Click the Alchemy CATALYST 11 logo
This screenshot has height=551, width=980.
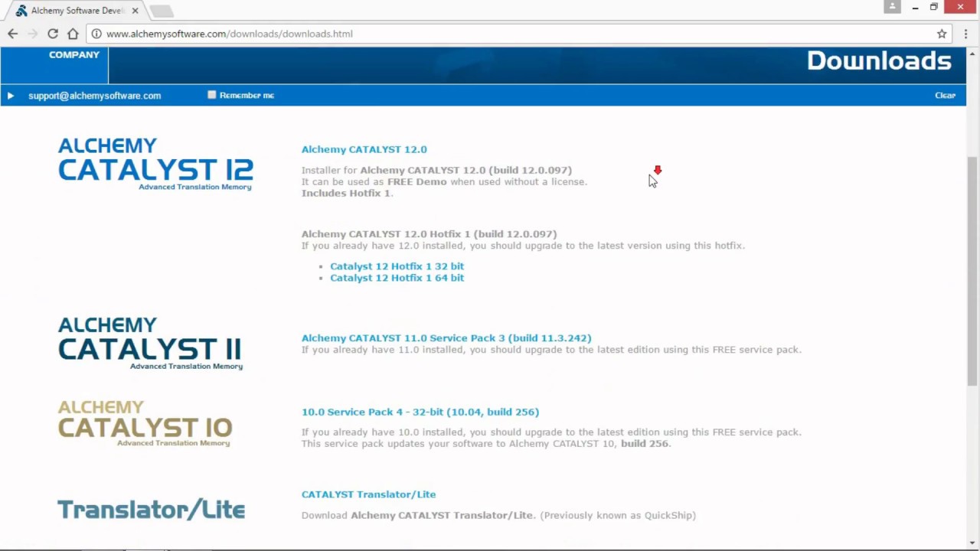[x=150, y=343]
